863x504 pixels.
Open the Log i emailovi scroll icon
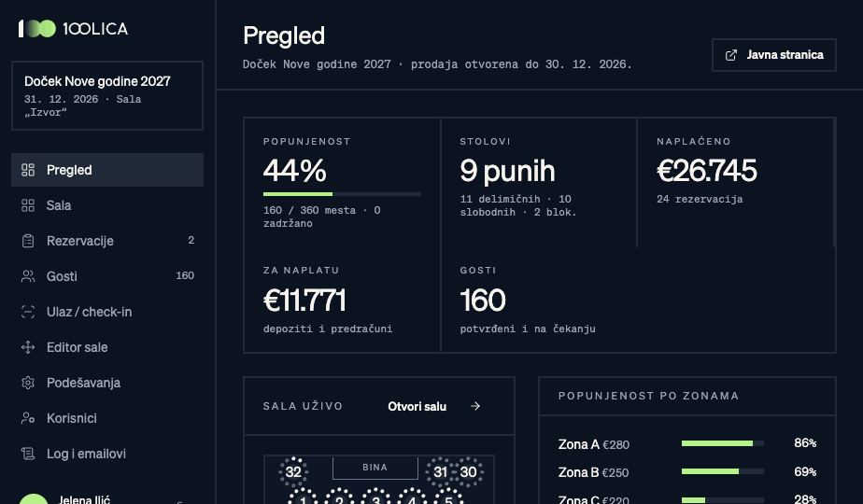click(28, 454)
